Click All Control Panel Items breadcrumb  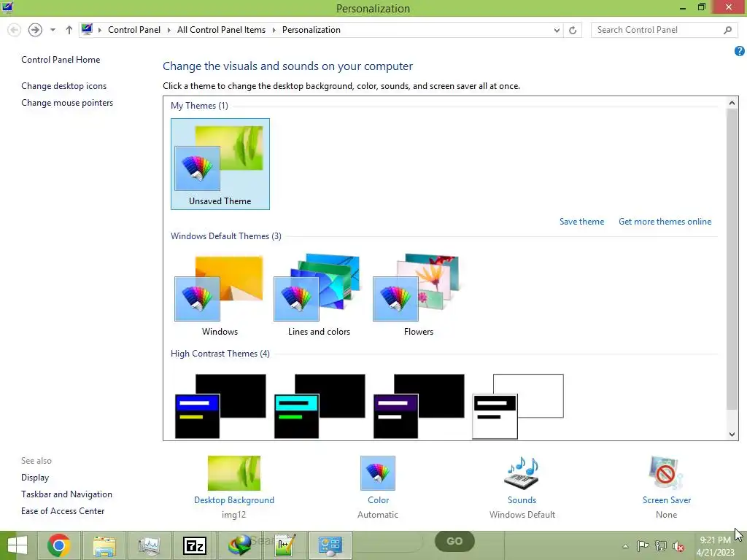222,29
